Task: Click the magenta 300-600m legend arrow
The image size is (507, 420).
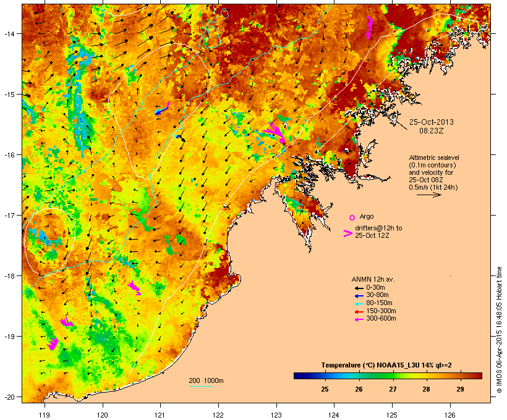Action: (x=359, y=319)
